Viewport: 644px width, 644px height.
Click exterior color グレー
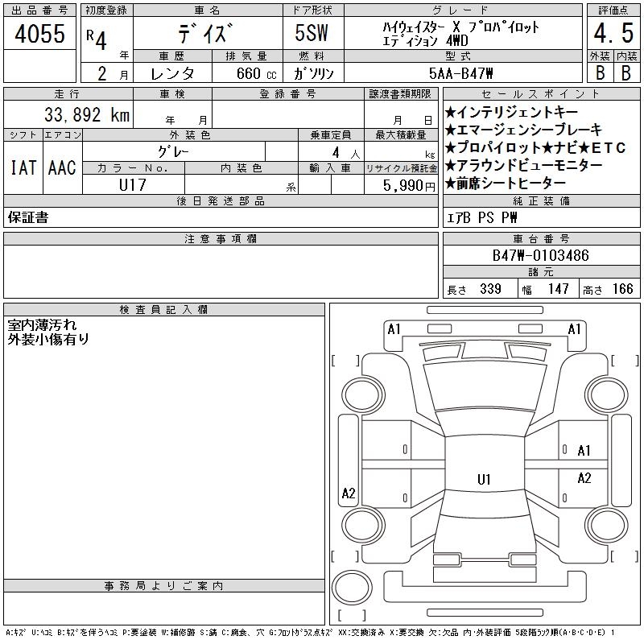[174, 152]
